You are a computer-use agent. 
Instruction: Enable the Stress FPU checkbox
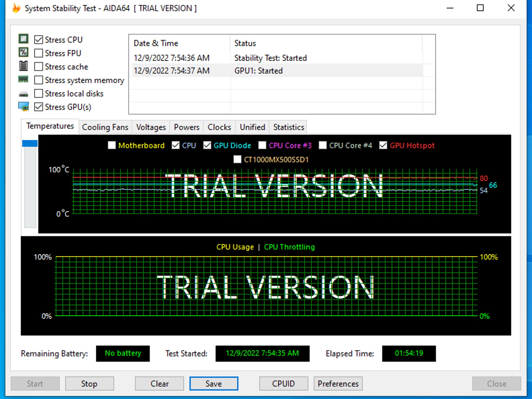pyautogui.click(x=38, y=53)
